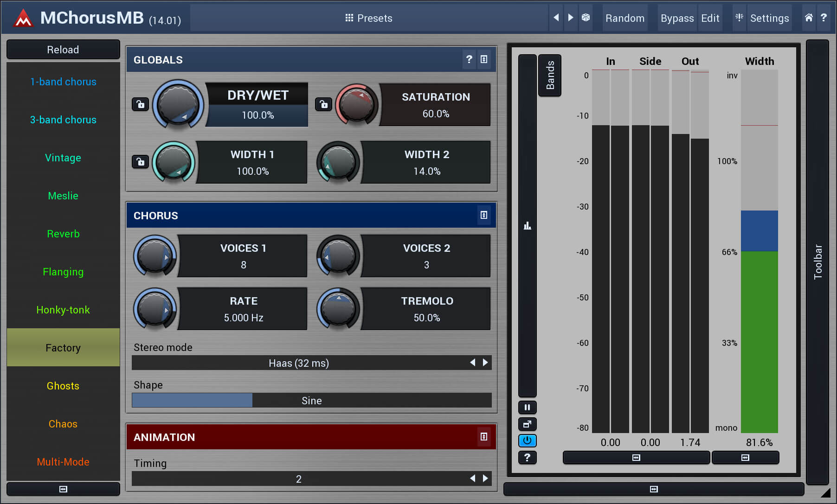837x504 pixels.
Task: Select the Ghosts preset tab
Action: (63, 386)
